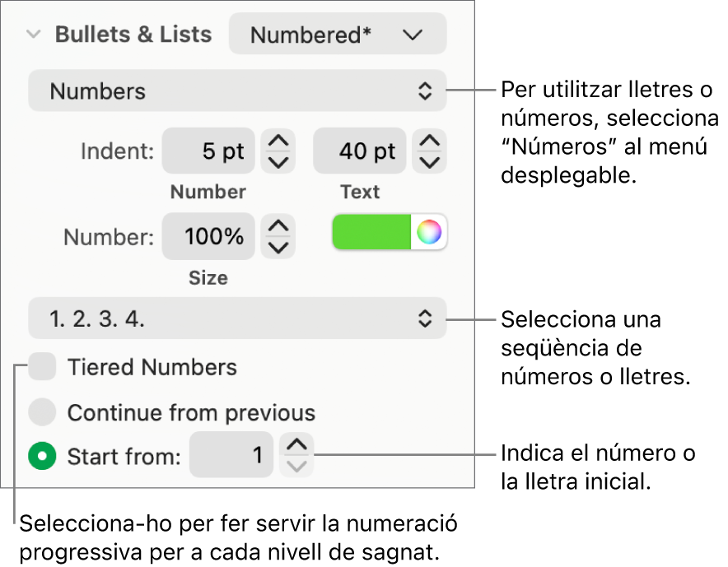Select the Start from radio button
The height and width of the screenshot is (567, 728).
click(41, 456)
